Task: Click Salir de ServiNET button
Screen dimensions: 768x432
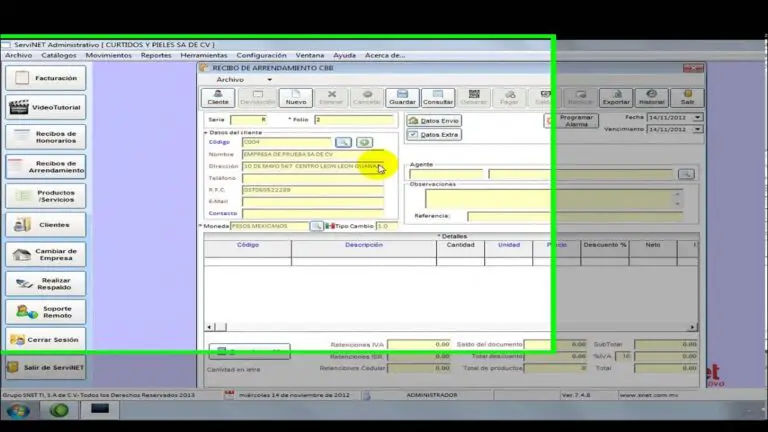Action: pos(46,367)
